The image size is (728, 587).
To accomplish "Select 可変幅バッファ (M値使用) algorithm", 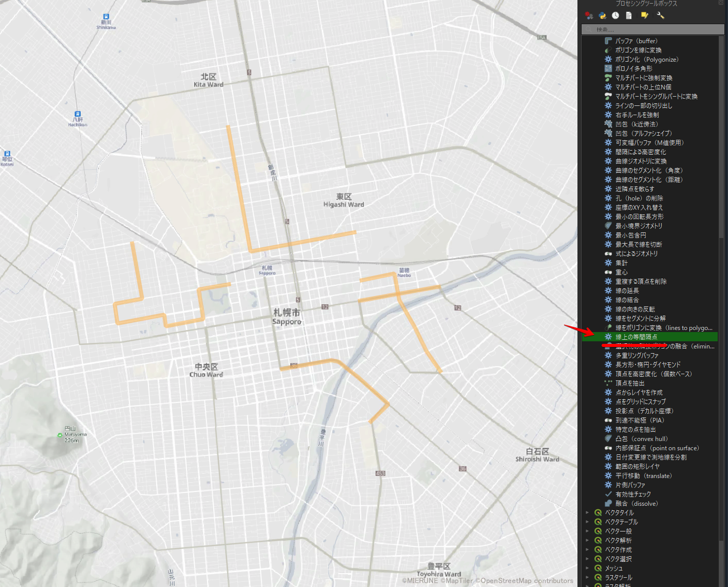I will click(649, 142).
